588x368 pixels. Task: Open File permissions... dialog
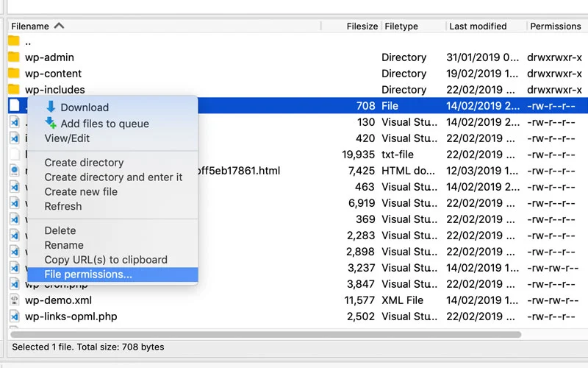[x=112, y=275]
